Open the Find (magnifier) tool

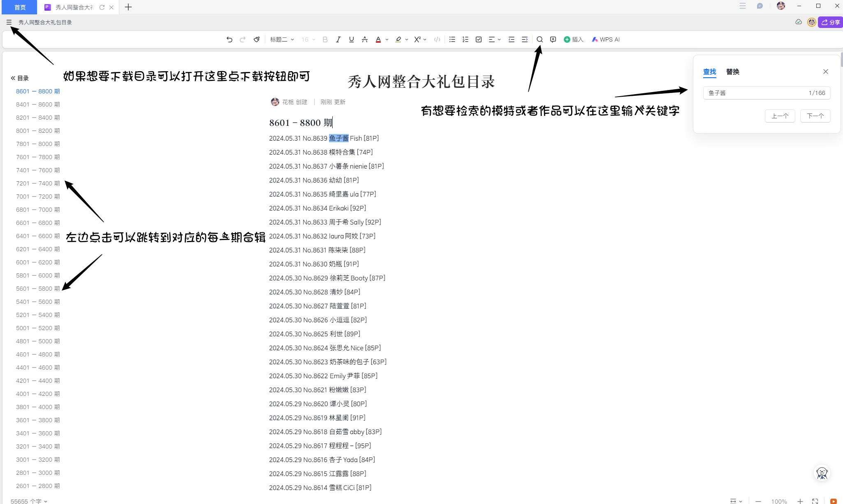539,39
